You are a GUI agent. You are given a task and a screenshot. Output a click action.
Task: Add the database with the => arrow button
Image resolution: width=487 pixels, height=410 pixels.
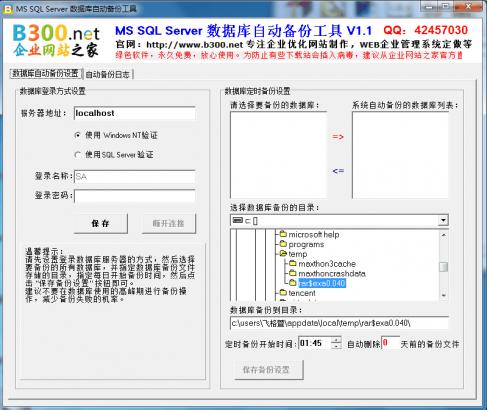(x=338, y=136)
